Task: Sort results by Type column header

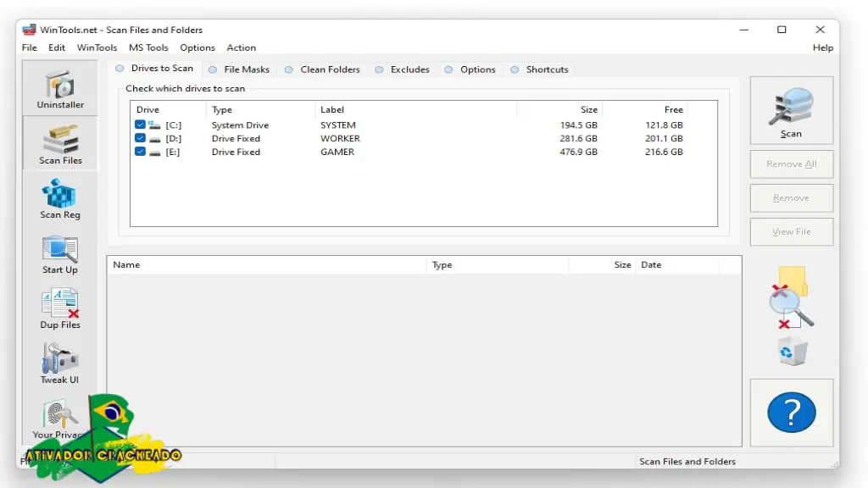Action: tap(498, 265)
